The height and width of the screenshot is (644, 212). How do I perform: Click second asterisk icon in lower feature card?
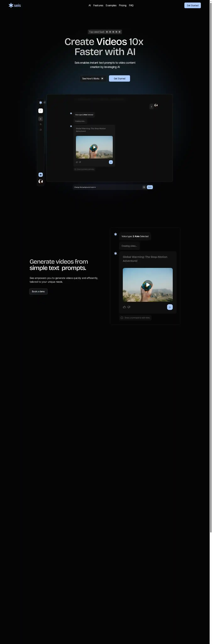point(115,253)
